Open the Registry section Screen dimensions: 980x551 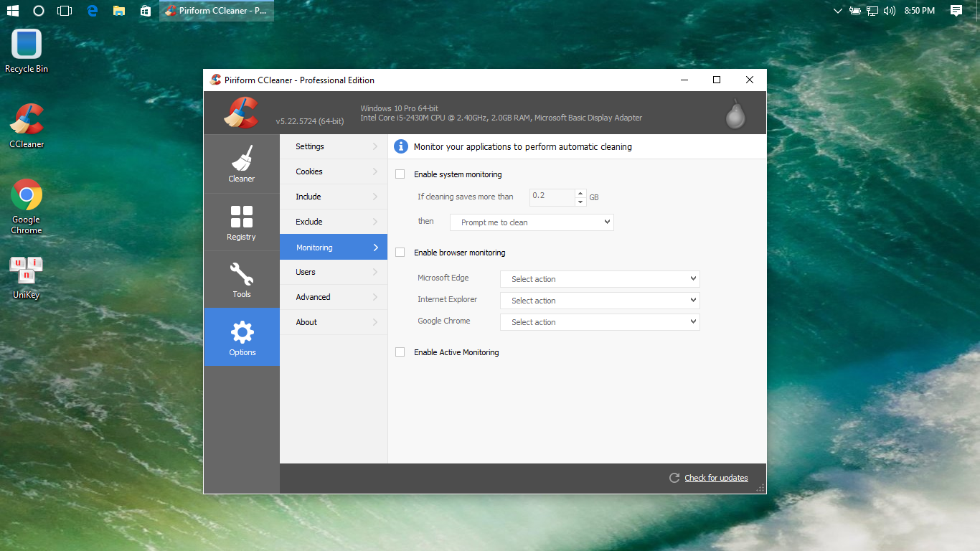[242, 222]
